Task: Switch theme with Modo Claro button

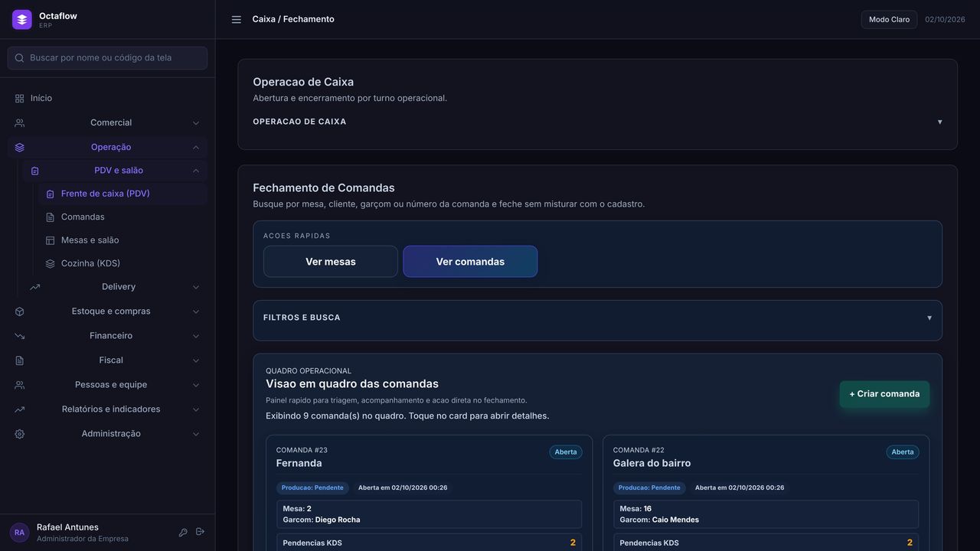Action: [x=889, y=19]
